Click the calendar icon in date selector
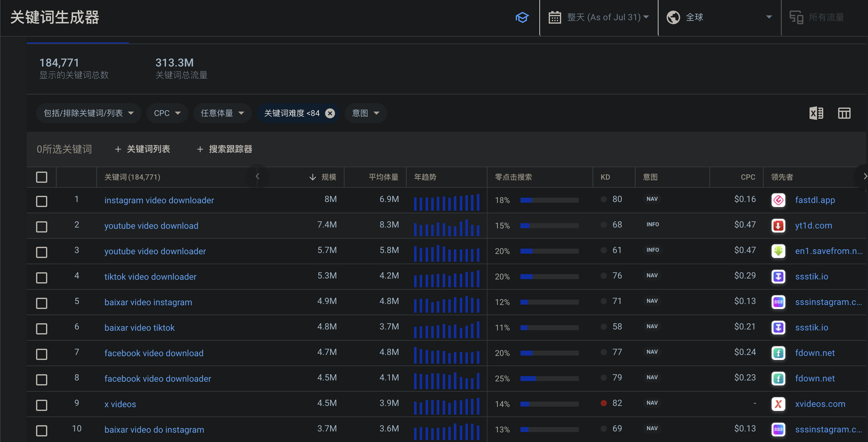Image resolution: width=868 pixels, height=442 pixels. click(x=554, y=17)
